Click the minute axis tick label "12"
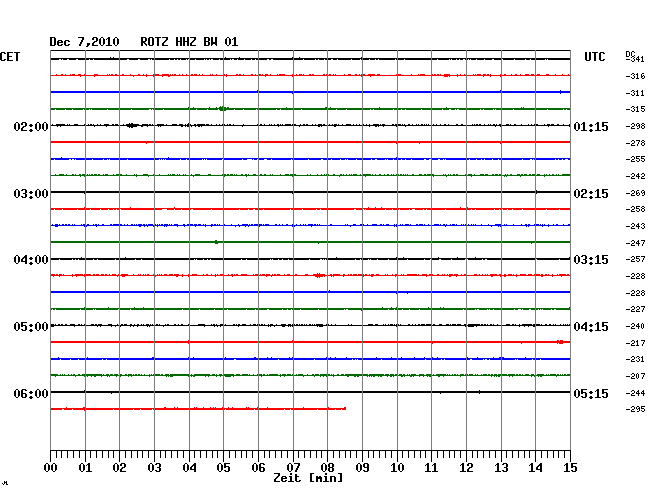The height and width of the screenshot is (494, 650). point(466,467)
